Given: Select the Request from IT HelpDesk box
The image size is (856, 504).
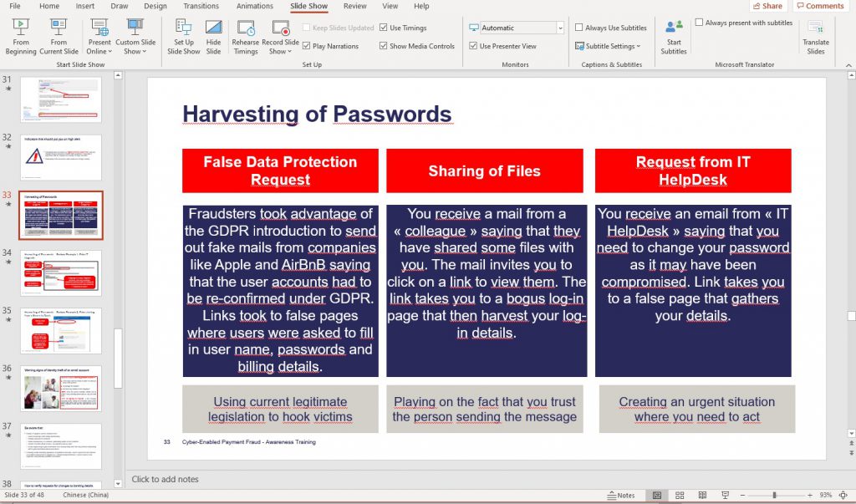Looking at the screenshot, I should click(x=693, y=171).
